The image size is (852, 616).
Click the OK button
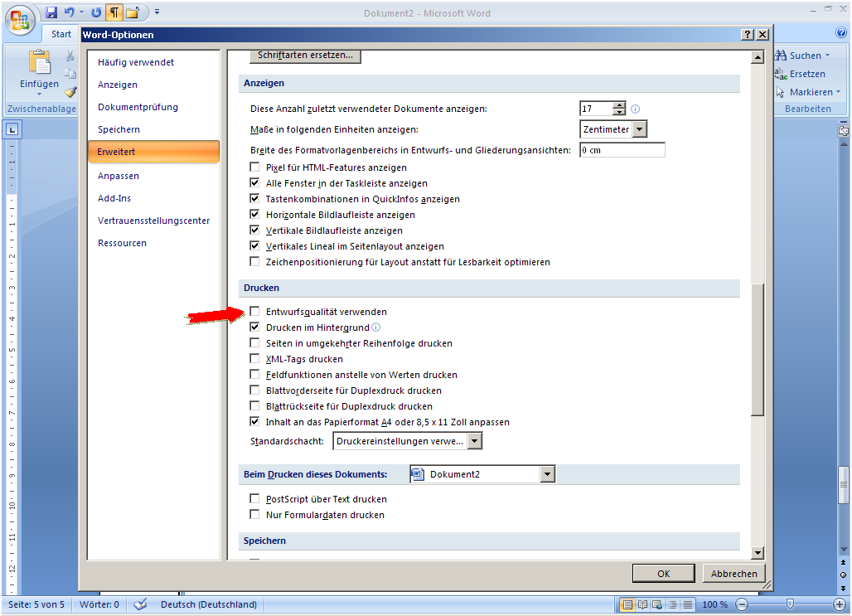(x=664, y=574)
